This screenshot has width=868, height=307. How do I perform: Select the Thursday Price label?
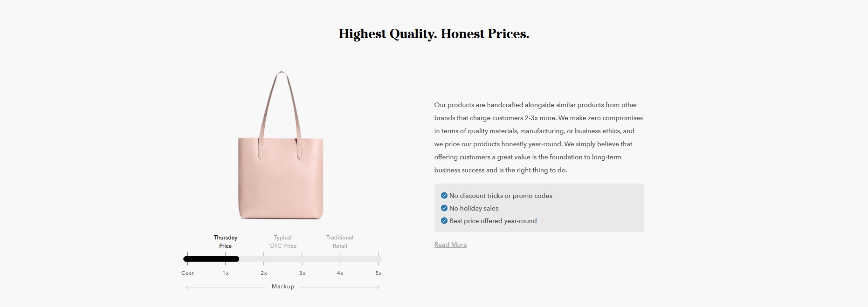[226, 242]
